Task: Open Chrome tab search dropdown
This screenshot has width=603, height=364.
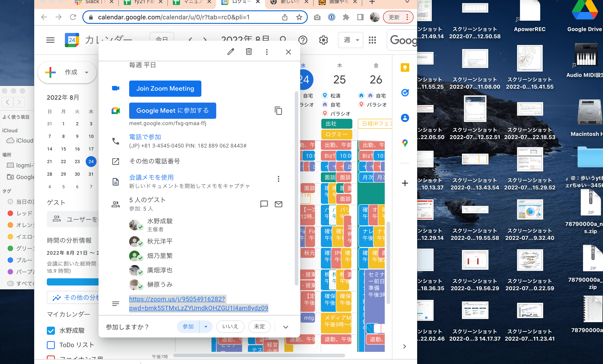Action: point(407,2)
